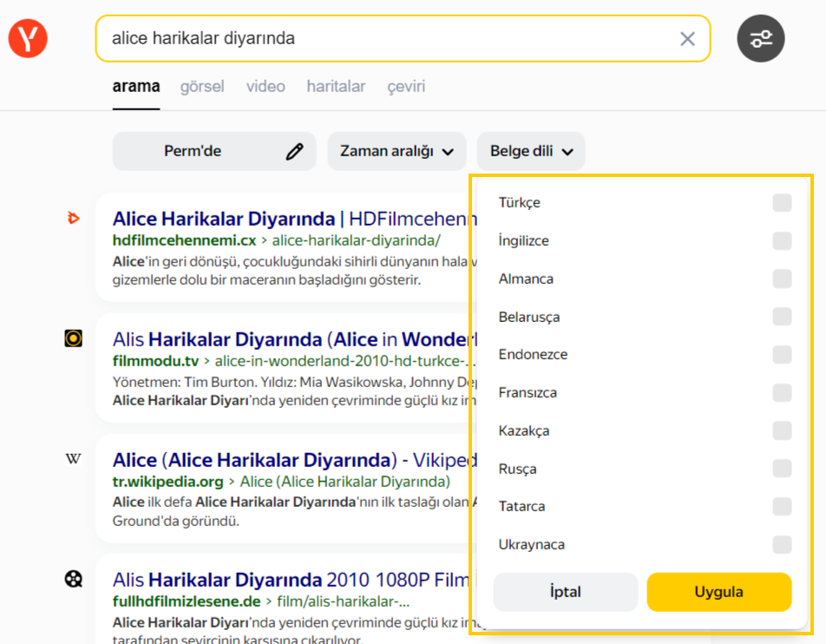Open search settings filter icon

pyautogui.click(x=761, y=39)
